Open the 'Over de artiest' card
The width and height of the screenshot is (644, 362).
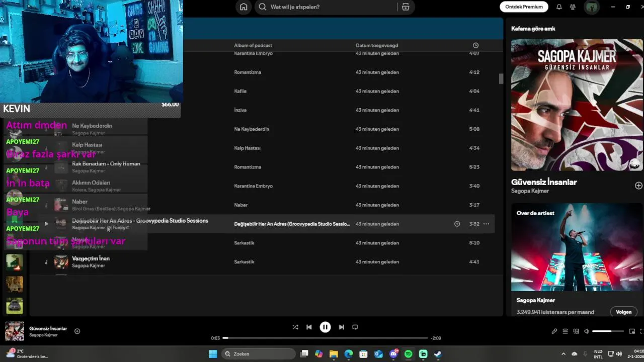577,259
